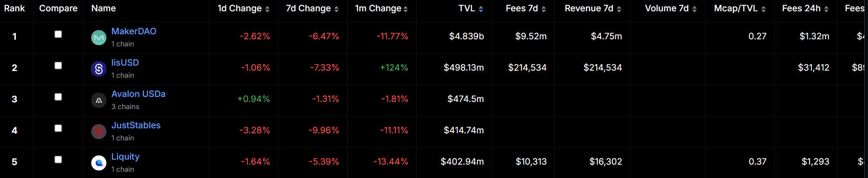Viewport: 868px width, 178px height.
Task: Select the Fees 24h column header
Action: (801, 8)
